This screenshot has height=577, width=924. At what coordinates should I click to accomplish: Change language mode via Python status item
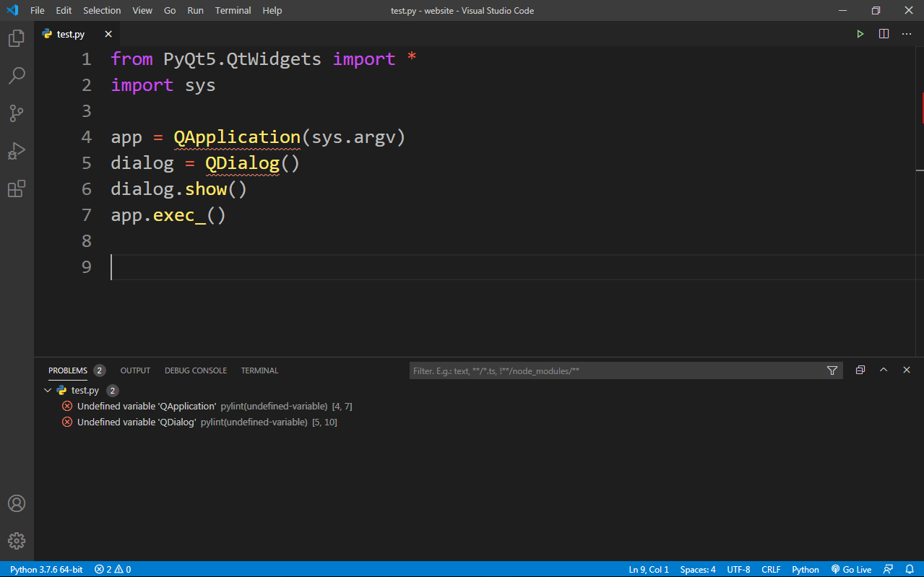click(806, 569)
